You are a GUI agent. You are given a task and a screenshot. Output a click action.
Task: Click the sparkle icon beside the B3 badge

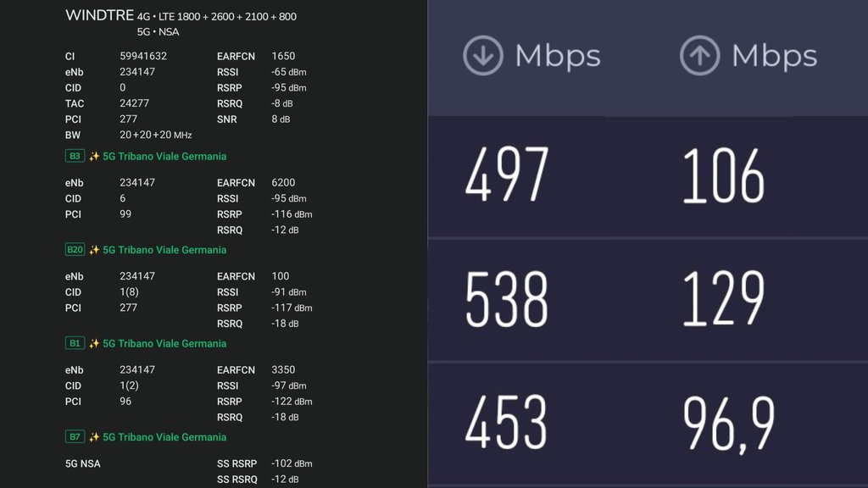pos(94,156)
